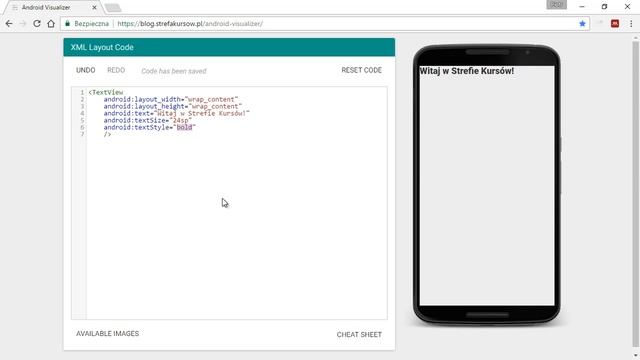The height and width of the screenshot is (360, 640).
Task: Click the XML Layout Code header
Action: [229, 47]
